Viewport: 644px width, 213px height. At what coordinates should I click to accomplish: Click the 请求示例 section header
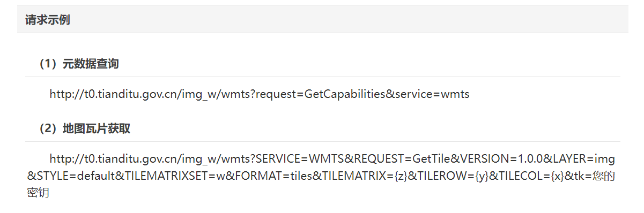click(x=48, y=20)
